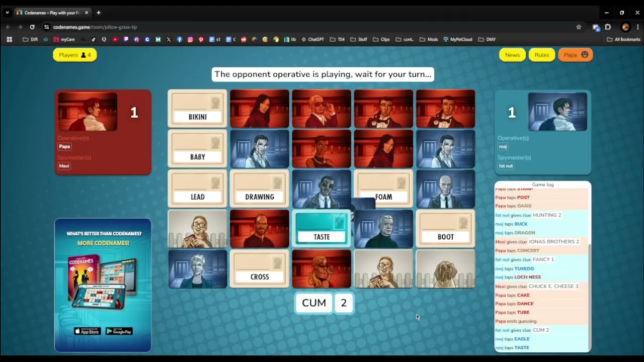Viewport: 644px width, 362px height.
Task: Click the Papa operative name tag
Action: (x=64, y=146)
